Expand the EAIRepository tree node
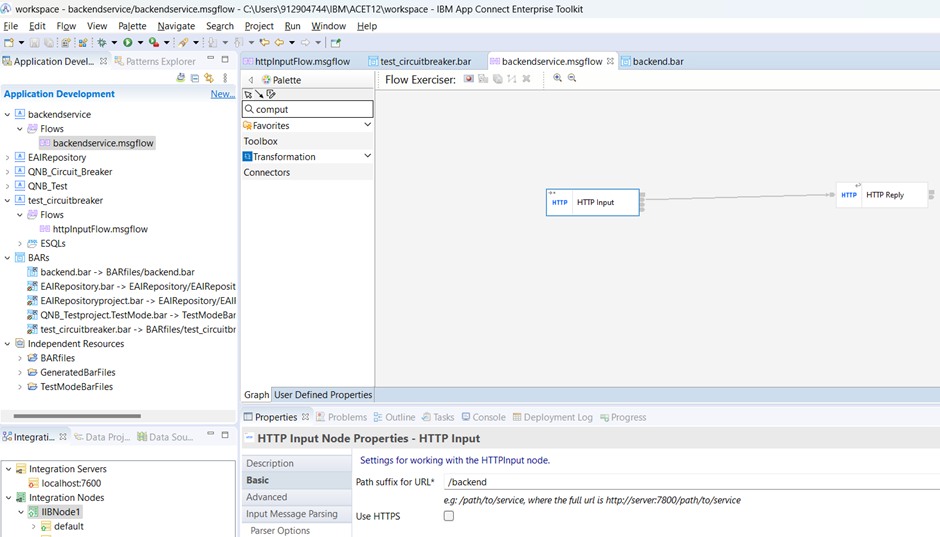The height and width of the screenshot is (537, 940). (x=7, y=158)
